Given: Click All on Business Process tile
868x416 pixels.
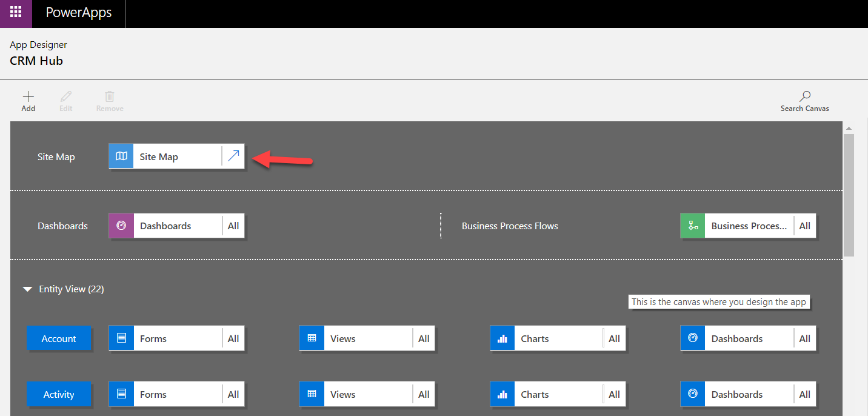Looking at the screenshot, I should 805,226.
